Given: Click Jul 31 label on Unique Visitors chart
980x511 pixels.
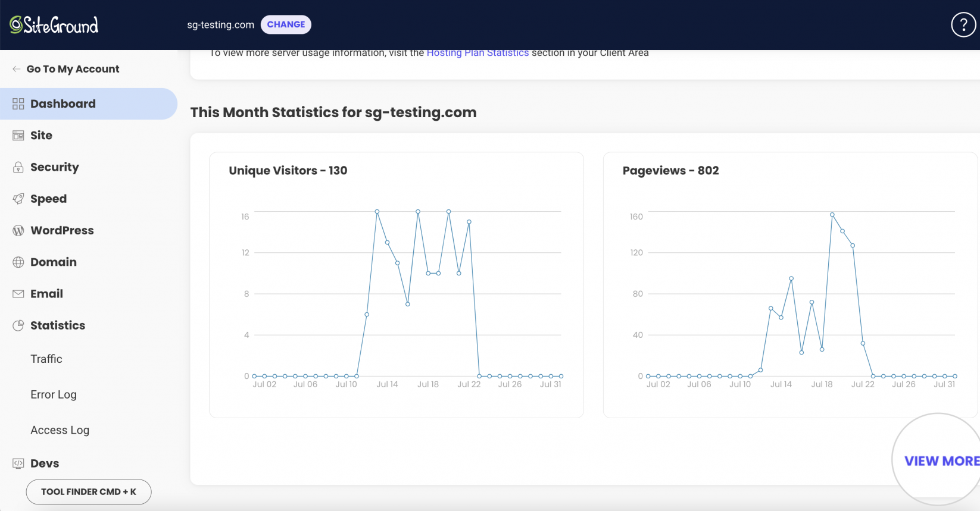Looking at the screenshot, I should click(551, 384).
